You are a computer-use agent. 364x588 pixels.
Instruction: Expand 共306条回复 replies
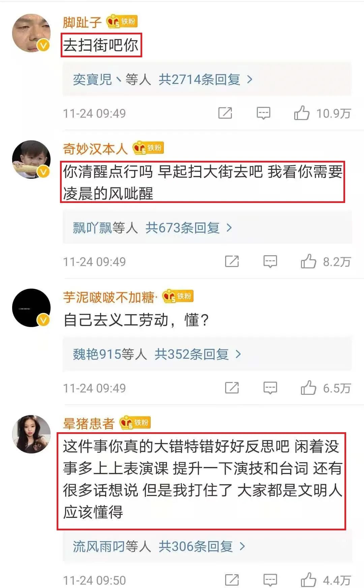[202, 547]
